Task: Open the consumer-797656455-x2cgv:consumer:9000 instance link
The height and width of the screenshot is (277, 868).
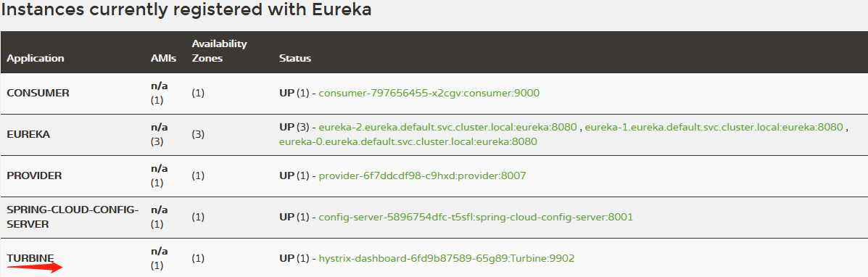Action: pos(429,93)
